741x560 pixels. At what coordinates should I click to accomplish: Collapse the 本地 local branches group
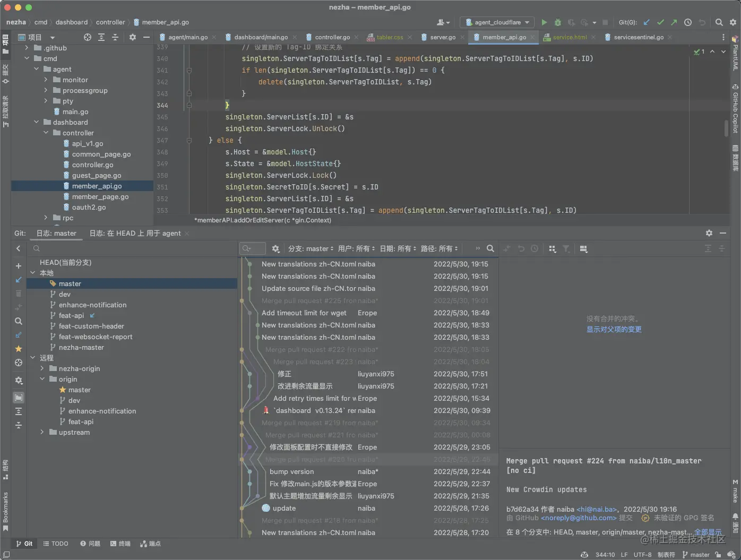(33, 273)
